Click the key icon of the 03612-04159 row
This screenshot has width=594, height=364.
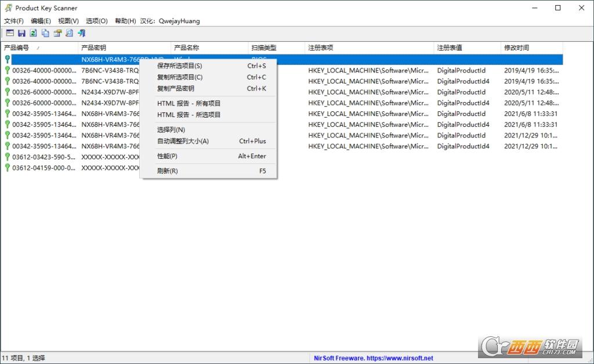[8, 168]
